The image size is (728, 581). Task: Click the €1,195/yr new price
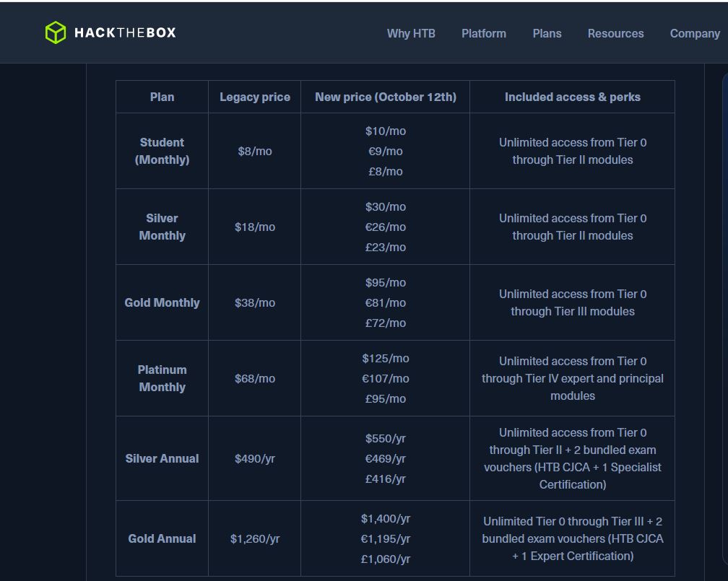tap(386, 538)
